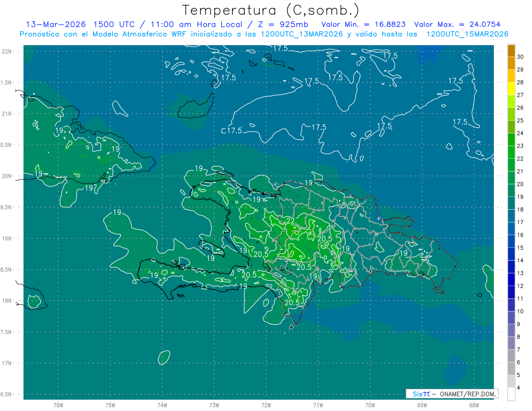
Task: Click the "16" label on the color scale
Action: pyautogui.click(x=520, y=235)
